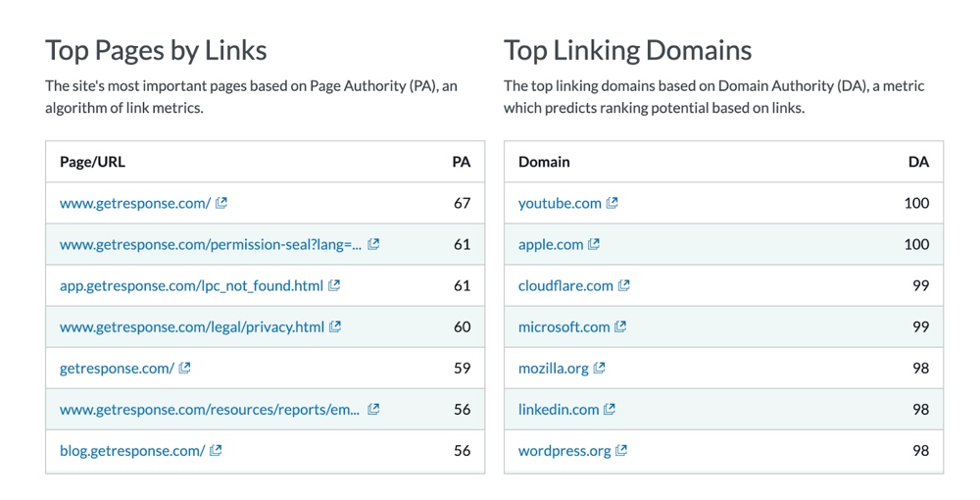The height and width of the screenshot is (500, 980).
Task: Click external icon next to cloudflare.com
Action: pos(623,285)
